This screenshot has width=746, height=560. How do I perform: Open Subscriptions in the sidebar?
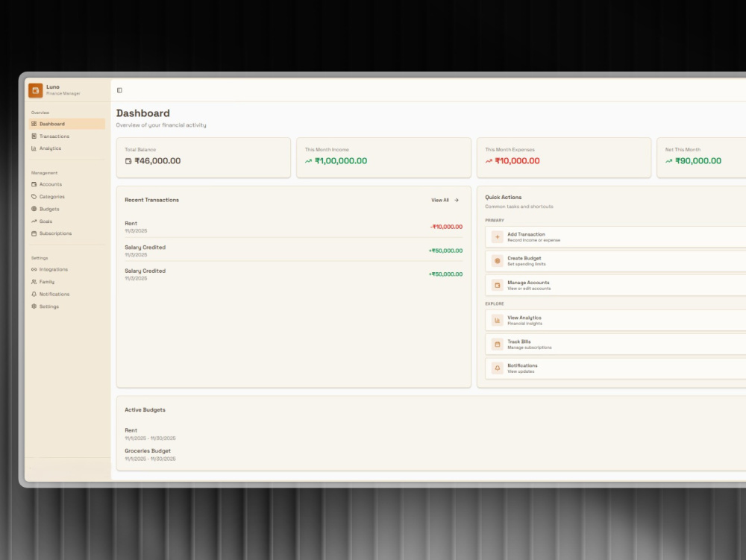(67, 233)
